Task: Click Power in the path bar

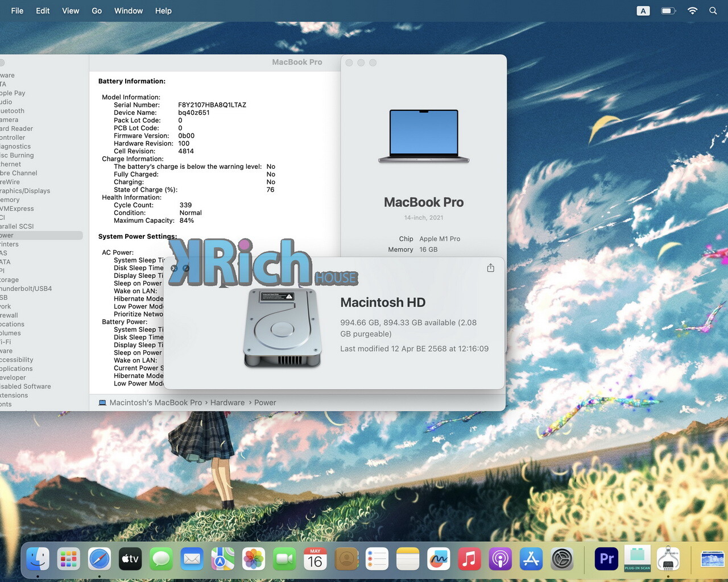Action: [265, 402]
